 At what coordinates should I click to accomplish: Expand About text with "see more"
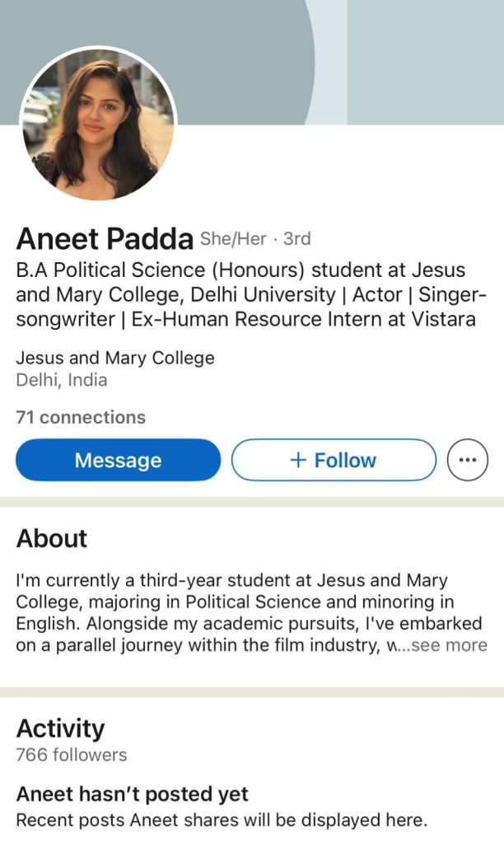tap(449, 645)
